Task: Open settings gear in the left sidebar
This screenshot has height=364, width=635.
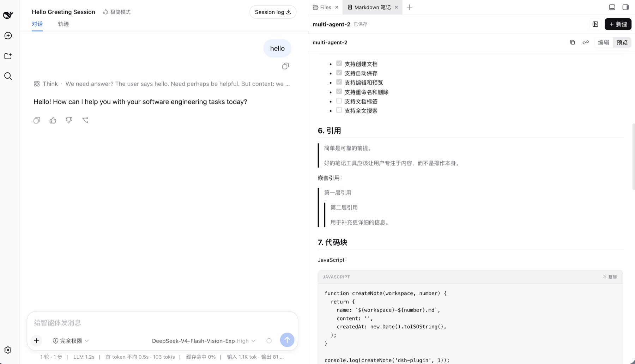Action: pos(8,350)
